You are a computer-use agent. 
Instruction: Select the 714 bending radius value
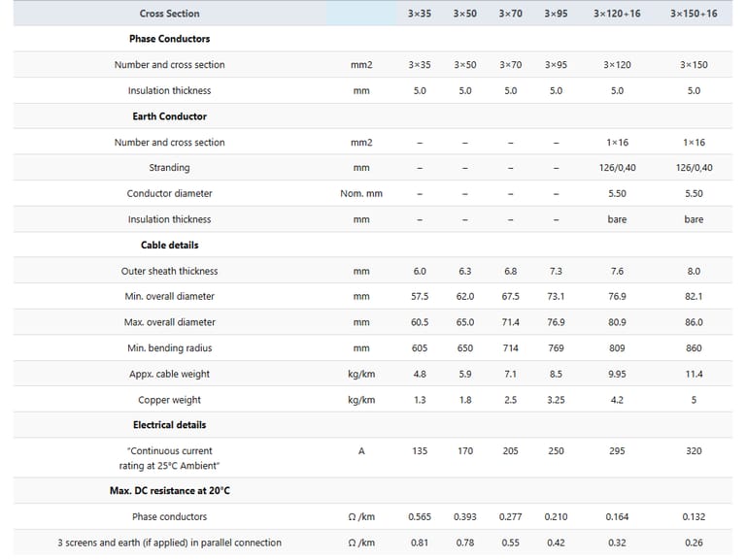tap(510, 348)
